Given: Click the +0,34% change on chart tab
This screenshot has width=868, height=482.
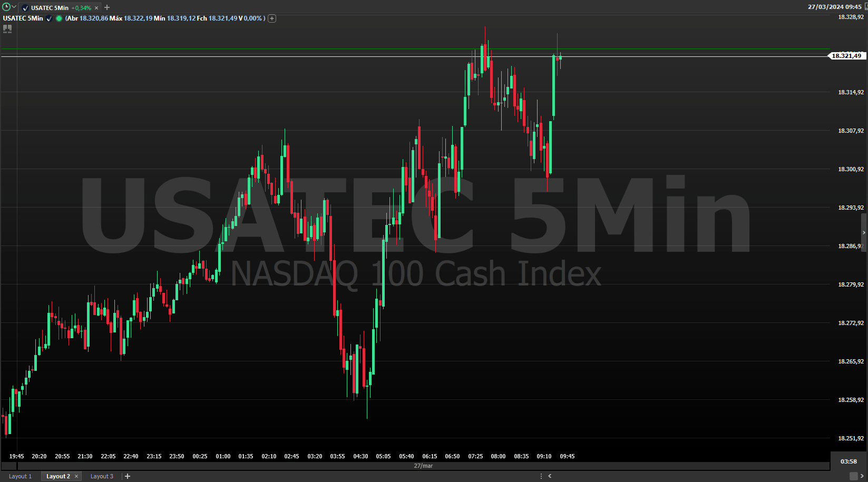Looking at the screenshot, I should 81,8.
